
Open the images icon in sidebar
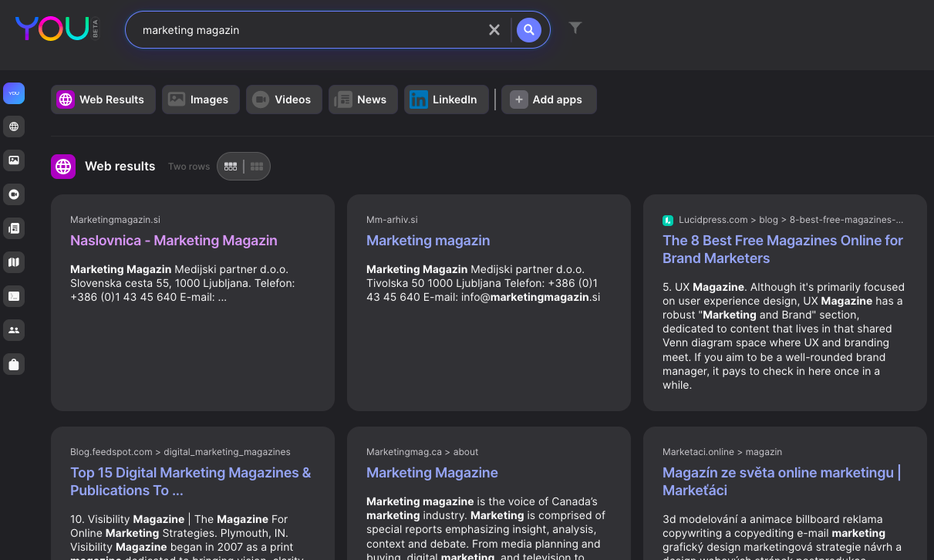(x=14, y=160)
